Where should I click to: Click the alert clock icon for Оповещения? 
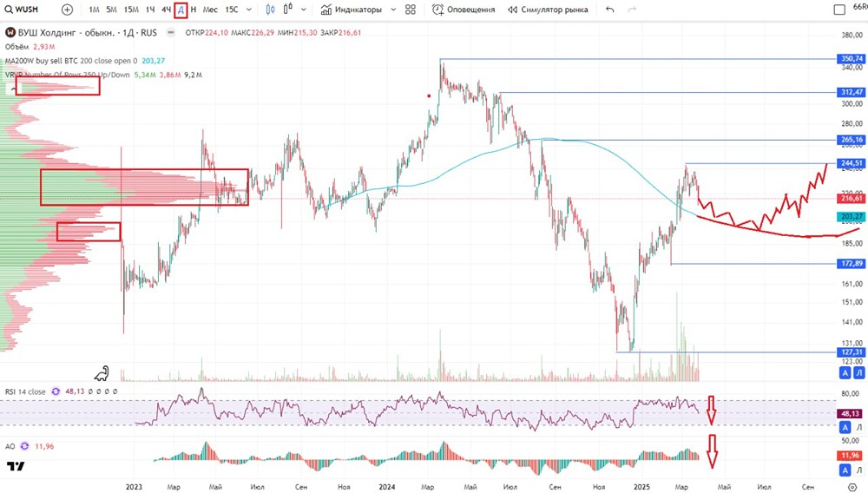pos(437,10)
